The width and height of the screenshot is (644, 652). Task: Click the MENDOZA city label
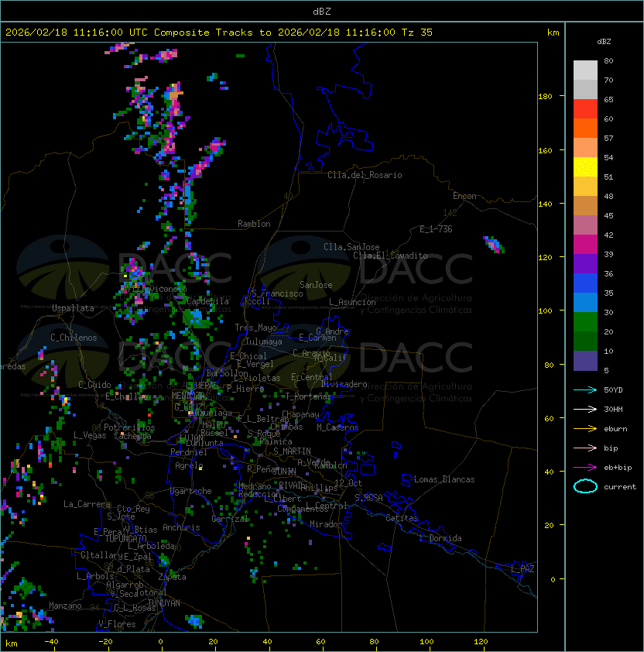[188, 396]
